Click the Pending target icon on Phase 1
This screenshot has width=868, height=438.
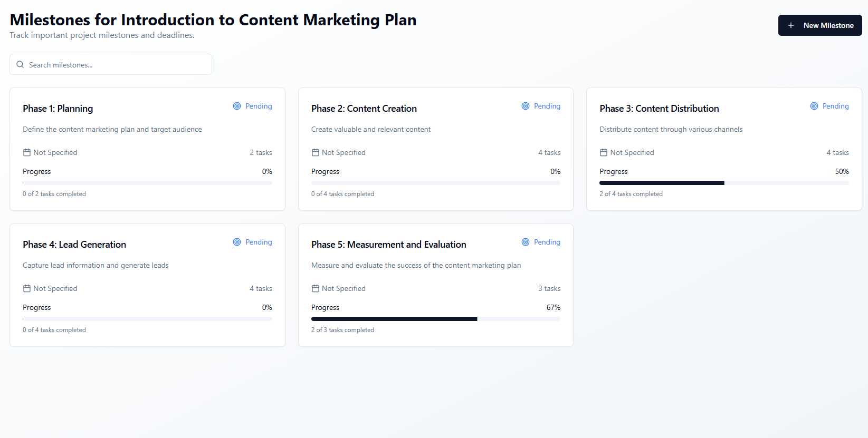tap(237, 106)
